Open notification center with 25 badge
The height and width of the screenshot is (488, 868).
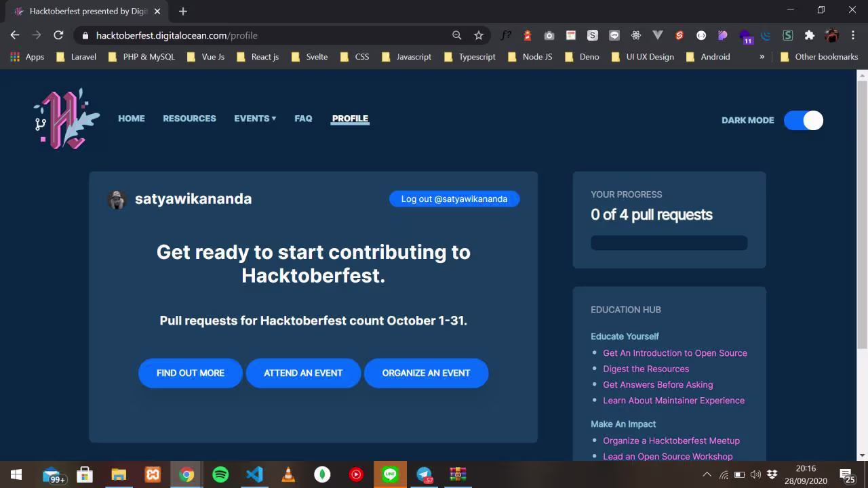pyautogui.click(x=847, y=475)
